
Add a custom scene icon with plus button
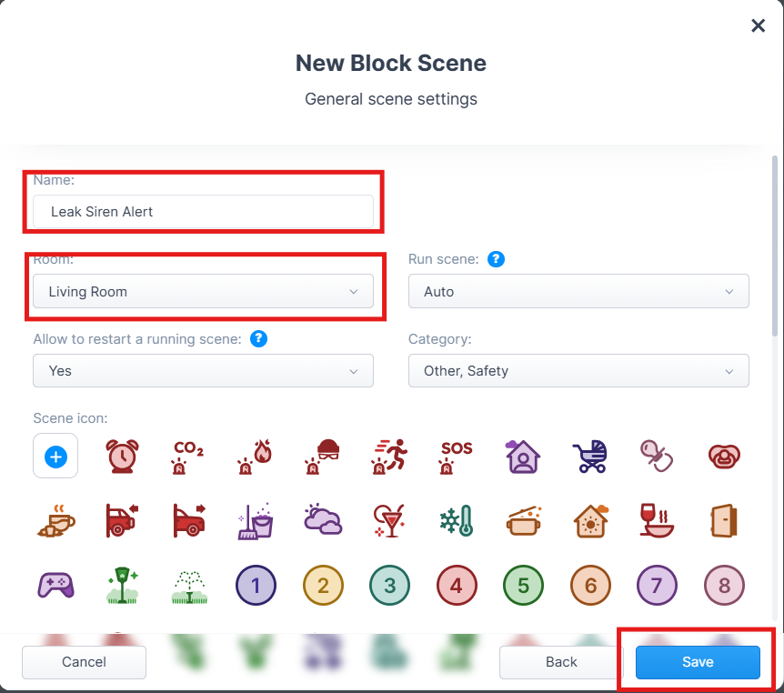pyautogui.click(x=55, y=456)
